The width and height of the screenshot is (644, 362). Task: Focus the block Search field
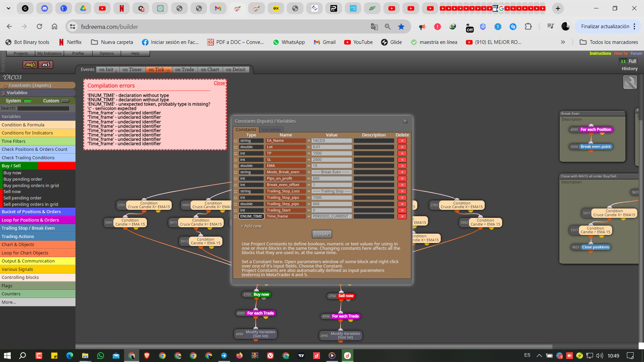tap(43, 108)
